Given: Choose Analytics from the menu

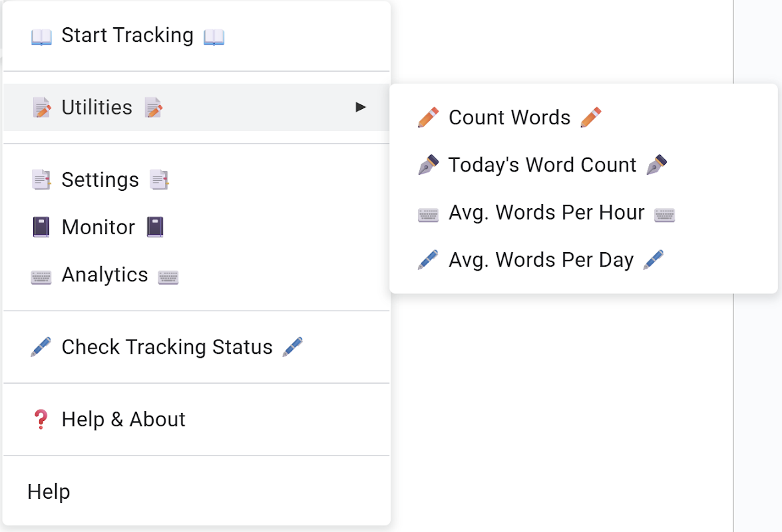Looking at the screenshot, I should pyautogui.click(x=105, y=275).
